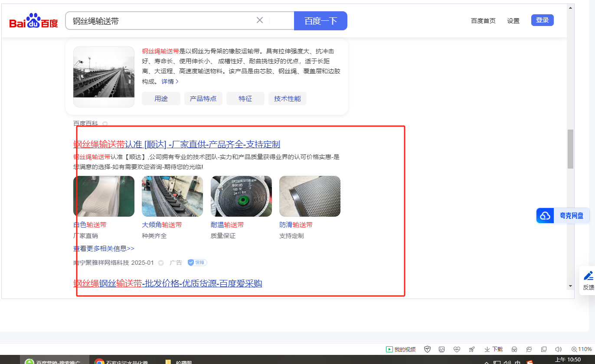The image size is (595, 364).
Task: Click the scrollbar down arrow
Action: pyautogui.click(x=571, y=286)
